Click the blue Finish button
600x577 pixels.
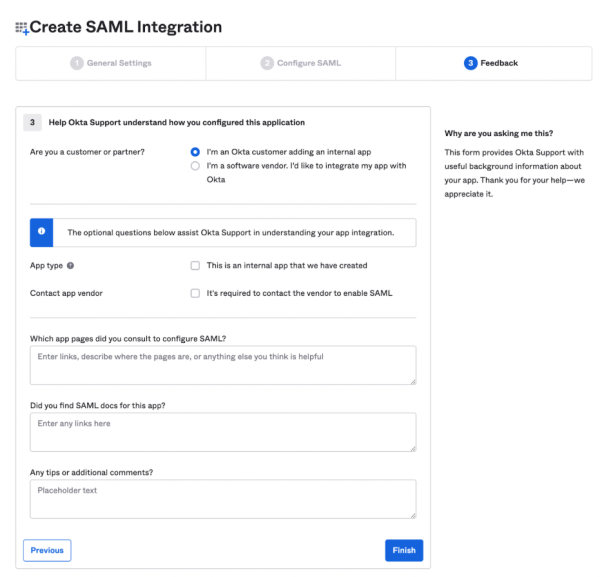[403, 550]
